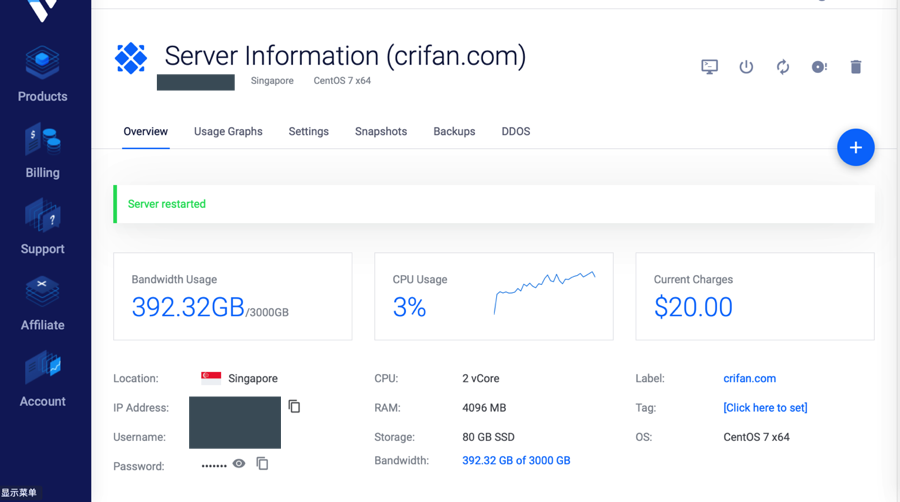Open the Settings tab
The width and height of the screenshot is (900, 502).
pyautogui.click(x=308, y=132)
